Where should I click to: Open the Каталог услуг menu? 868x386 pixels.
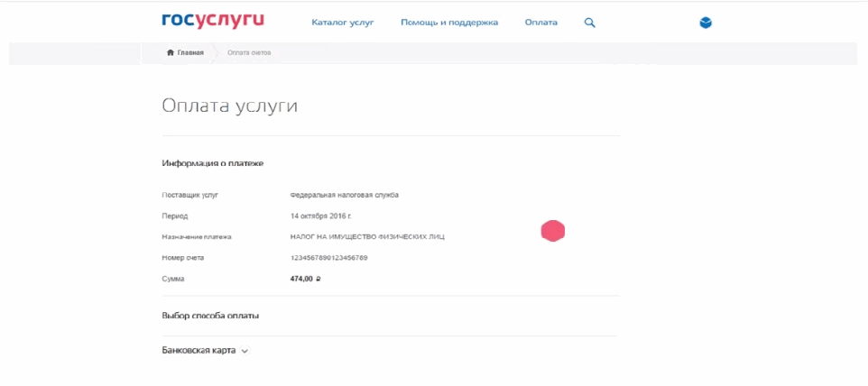342,23
